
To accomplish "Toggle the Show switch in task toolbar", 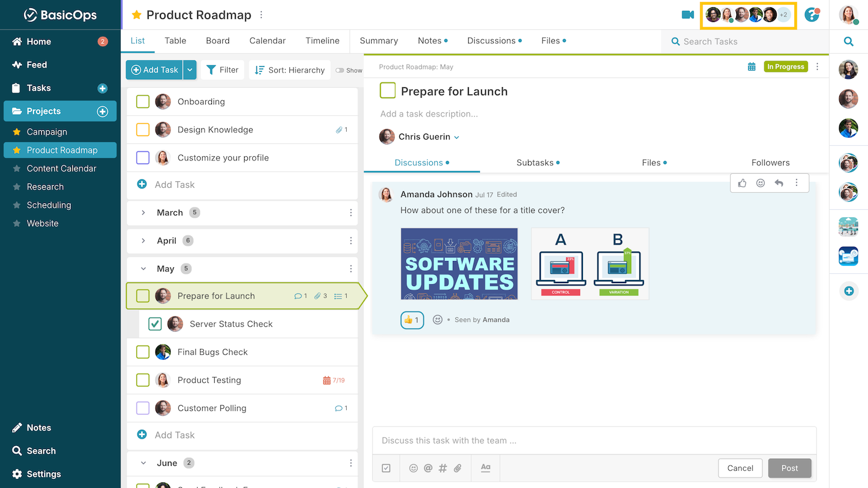I will coord(340,70).
